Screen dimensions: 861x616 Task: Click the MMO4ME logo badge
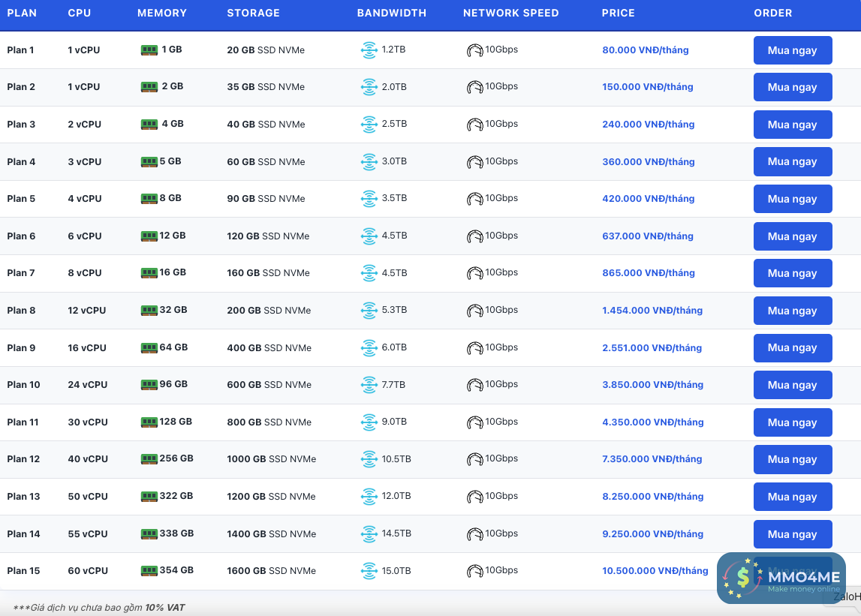[781, 578]
